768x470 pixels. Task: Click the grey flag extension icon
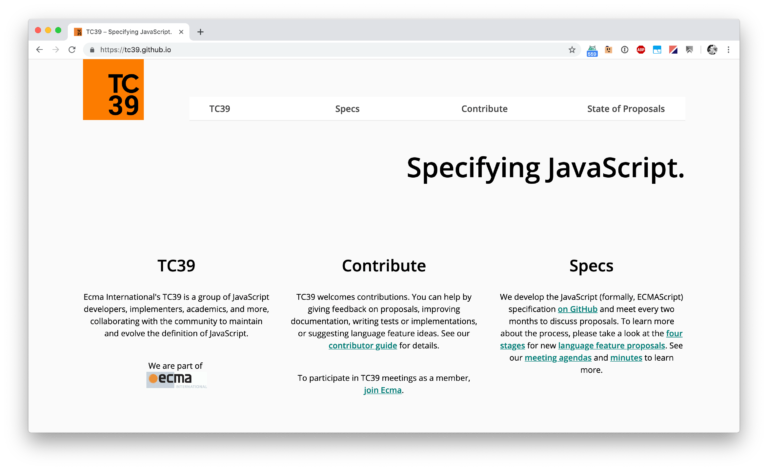coord(690,49)
